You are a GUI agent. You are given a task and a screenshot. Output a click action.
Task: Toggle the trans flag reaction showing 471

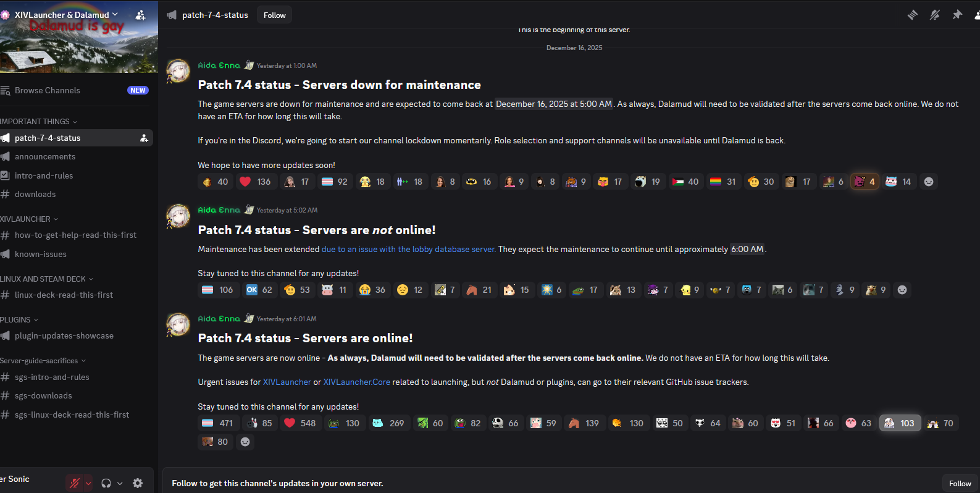(x=217, y=423)
